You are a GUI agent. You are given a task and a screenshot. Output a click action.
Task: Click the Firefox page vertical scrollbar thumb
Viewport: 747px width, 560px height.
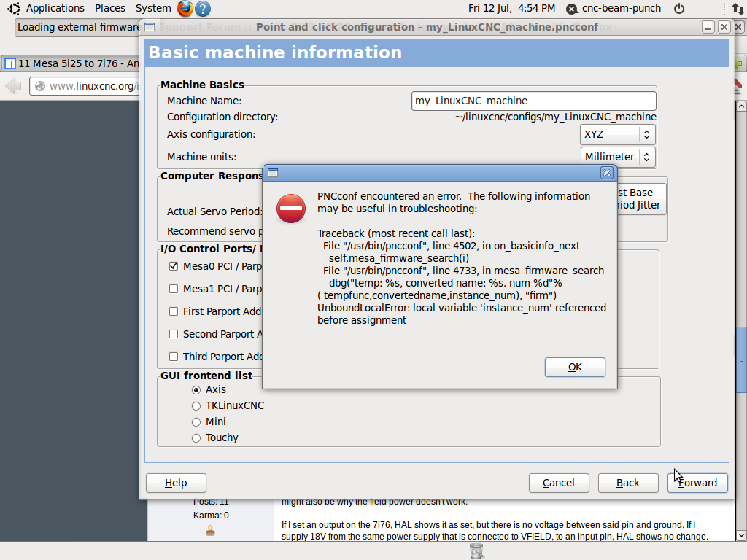coord(741,360)
